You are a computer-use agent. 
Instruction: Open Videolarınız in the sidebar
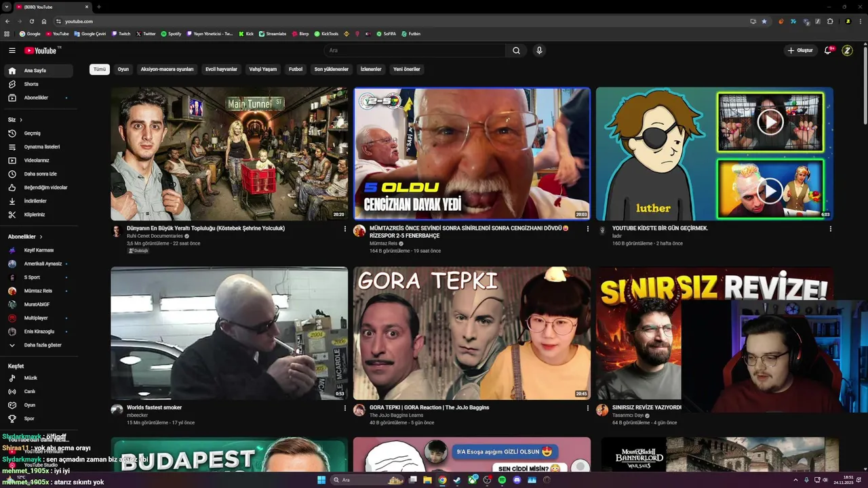[x=38, y=161]
